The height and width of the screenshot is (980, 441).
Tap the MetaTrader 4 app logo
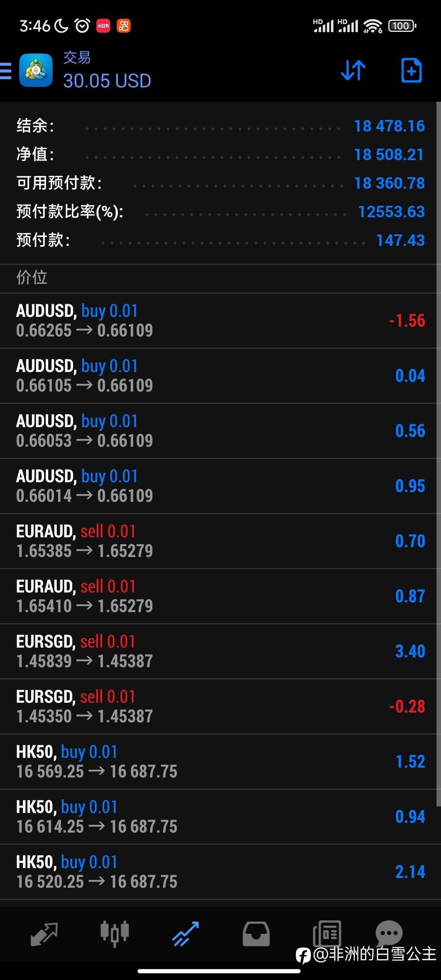pyautogui.click(x=36, y=71)
